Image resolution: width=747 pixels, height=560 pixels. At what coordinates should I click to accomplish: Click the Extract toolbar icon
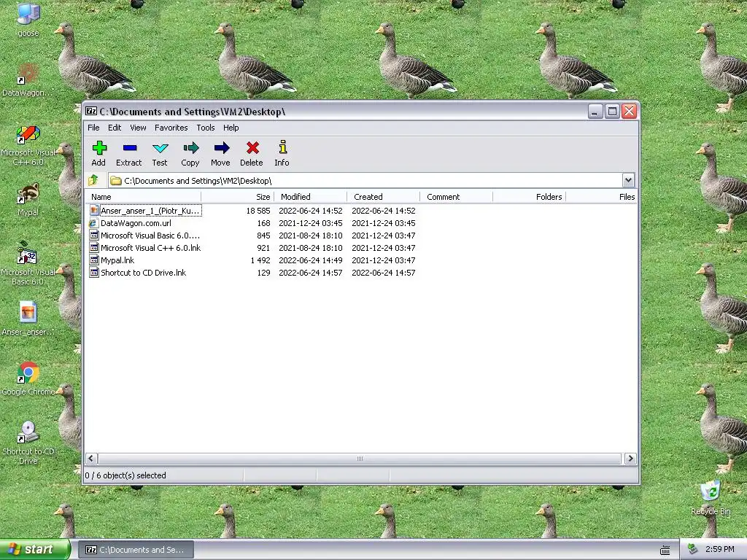pyautogui.click(x=129, y=148)
